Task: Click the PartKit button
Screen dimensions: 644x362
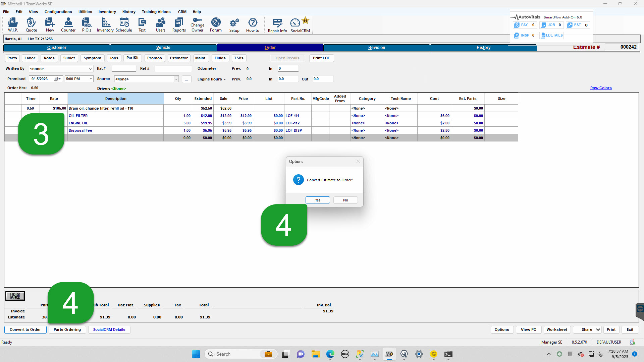Action: click(x=132, y=58)
